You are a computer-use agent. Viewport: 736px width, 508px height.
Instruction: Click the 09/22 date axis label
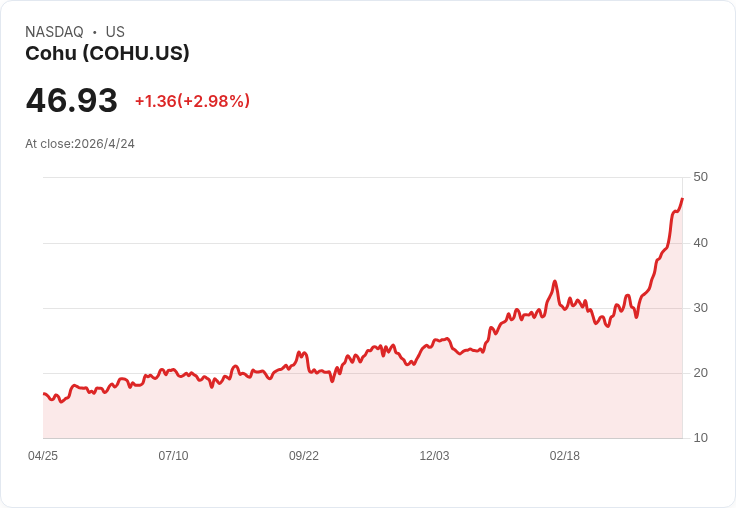304,456
